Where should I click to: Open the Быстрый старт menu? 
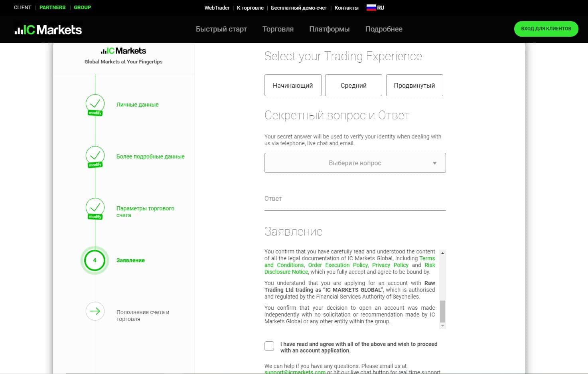click(221, 29)
